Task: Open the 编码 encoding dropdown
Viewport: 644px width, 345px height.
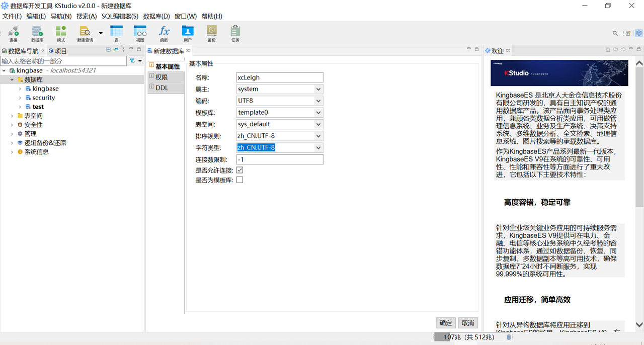Action: 318,101
